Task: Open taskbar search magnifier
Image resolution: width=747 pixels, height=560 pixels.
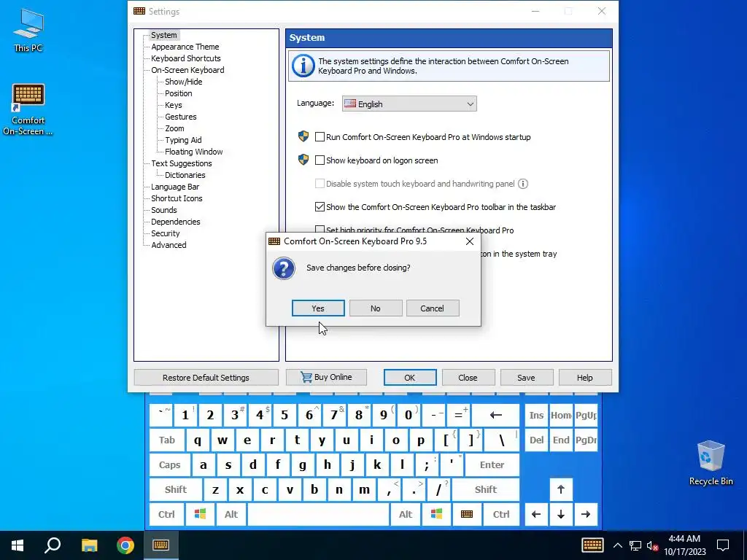Action: (x=53, y=545)
